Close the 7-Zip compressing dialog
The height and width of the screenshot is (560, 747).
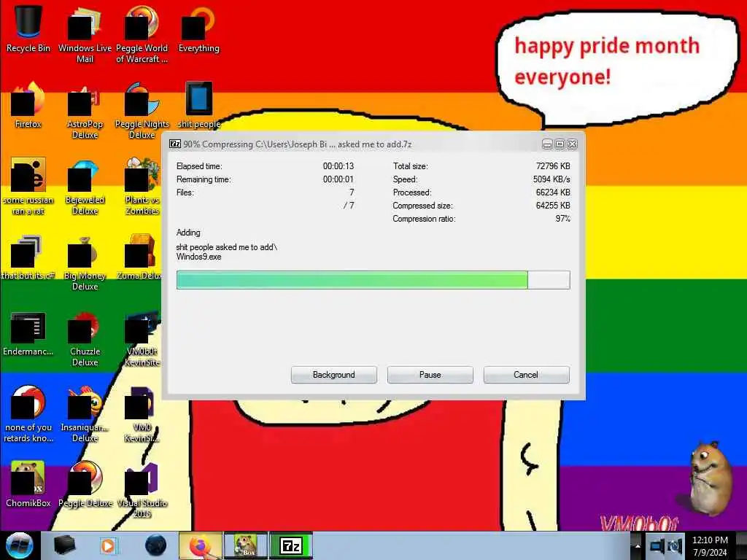(572, 144)
